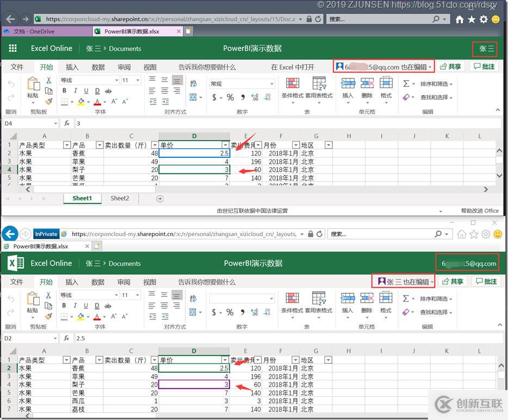
Task: Open 审阅 tab in bottom Excel window
Action: [x=123, y=282]
